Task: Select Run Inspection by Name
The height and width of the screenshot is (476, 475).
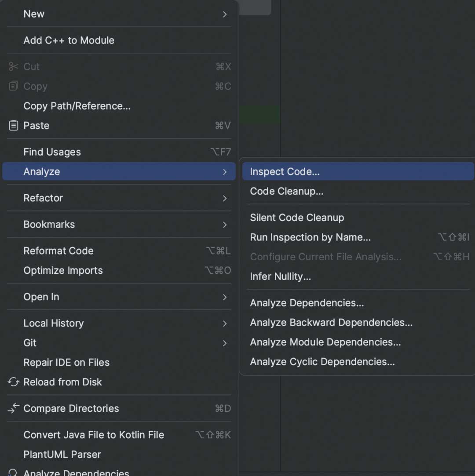Action: coord(310,237)
